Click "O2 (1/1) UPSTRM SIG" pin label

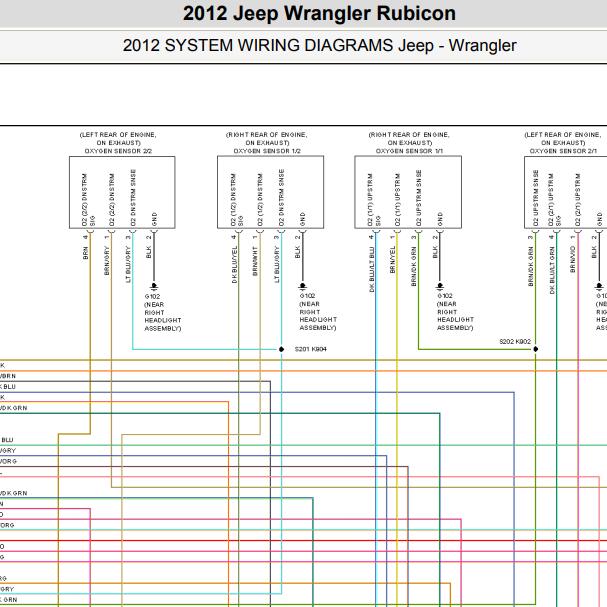point(374,200)
